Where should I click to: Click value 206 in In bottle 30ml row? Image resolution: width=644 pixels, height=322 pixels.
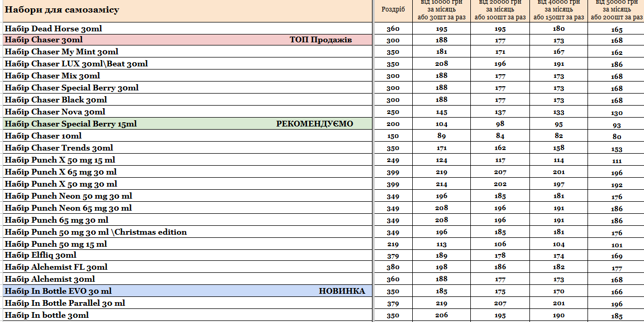tap(442, 316)
